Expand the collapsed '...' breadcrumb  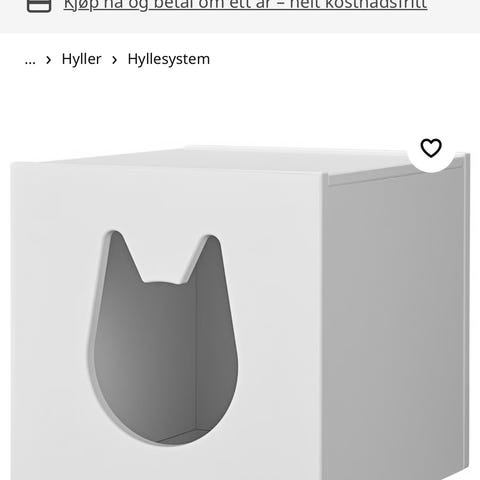(30, 60)
